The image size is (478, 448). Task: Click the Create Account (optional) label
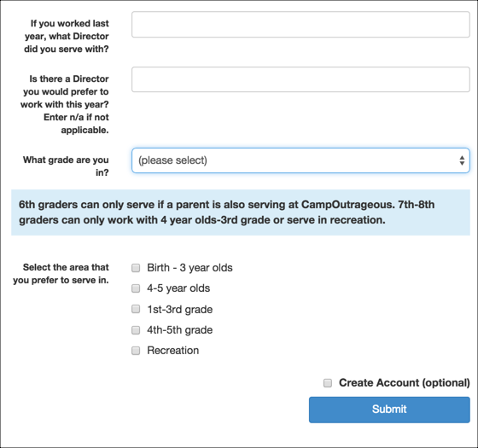coord(405,383)
